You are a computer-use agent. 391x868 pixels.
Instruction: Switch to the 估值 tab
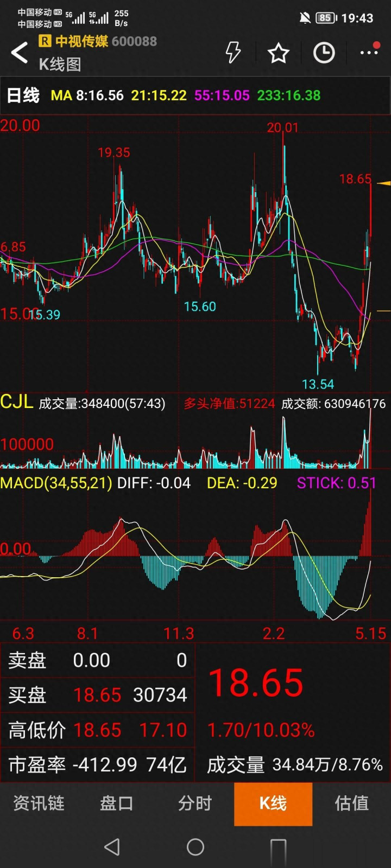(x=351, y=803)
